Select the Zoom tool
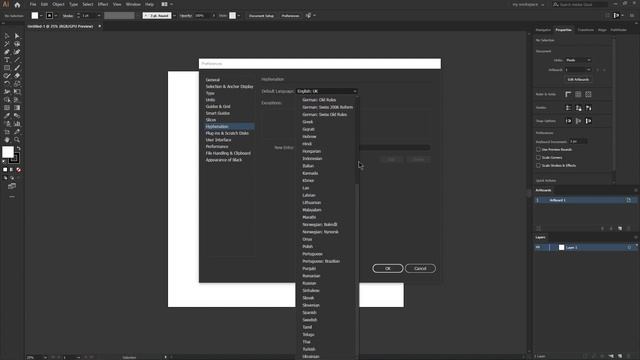This screenshot has height=360, width=640. tap(17, 140)
